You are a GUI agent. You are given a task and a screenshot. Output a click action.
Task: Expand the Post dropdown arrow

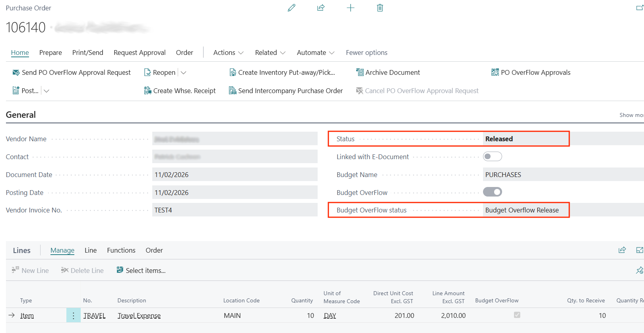[x=47, y=91]
